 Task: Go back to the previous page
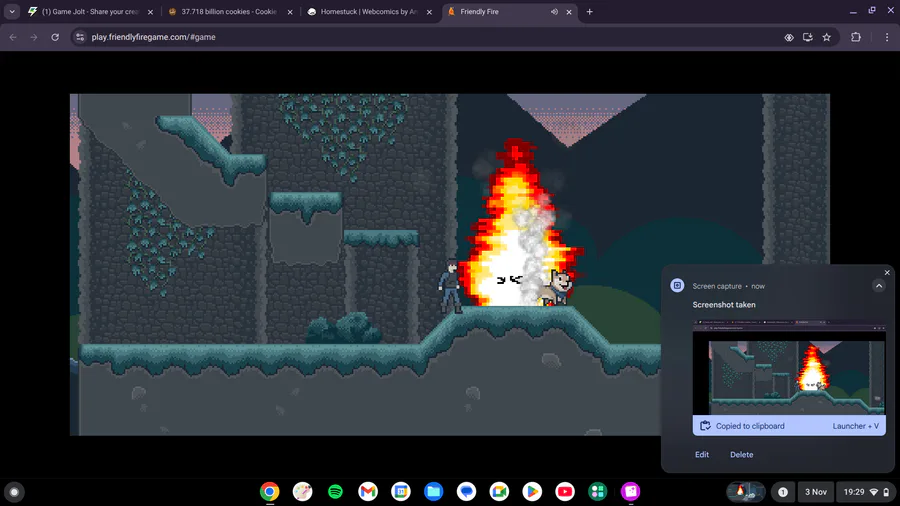tap(13, 37)
